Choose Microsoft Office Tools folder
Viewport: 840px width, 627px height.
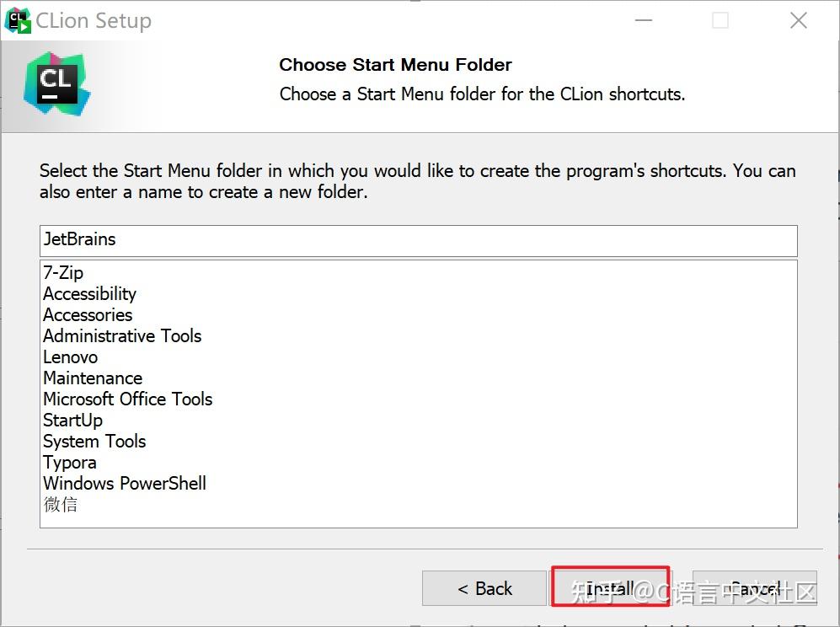point(128,399)
